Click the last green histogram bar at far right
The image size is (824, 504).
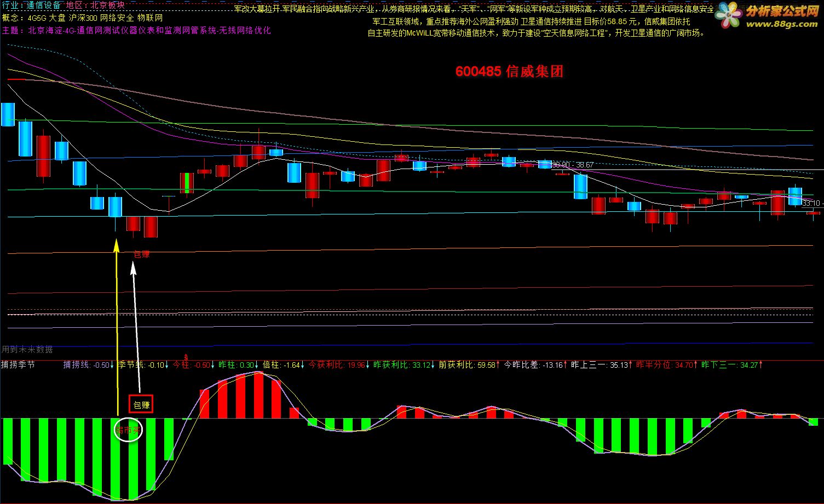pos(813,422)
